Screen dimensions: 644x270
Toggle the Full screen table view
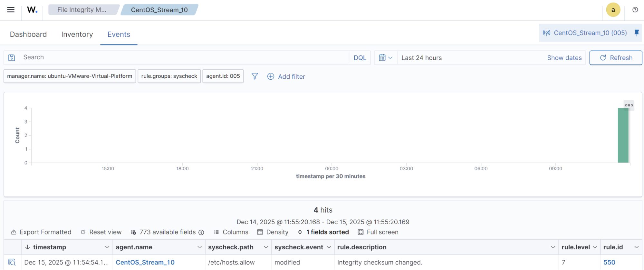(378, 232)
